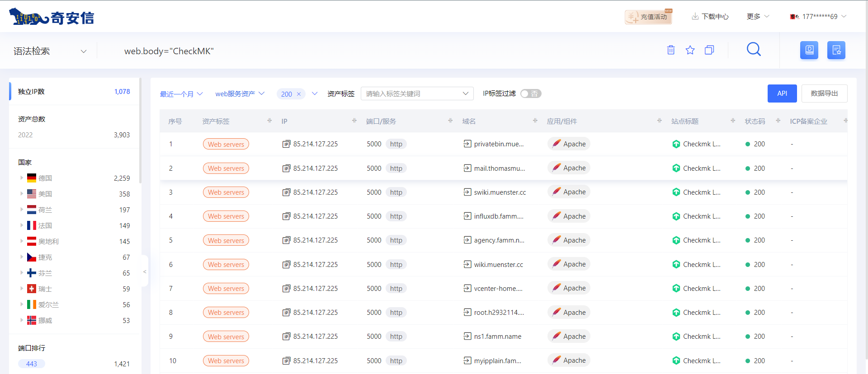The width and height of the screenshot is (868, 374).
Task: Click the download center icon
Action: (695, 16)
